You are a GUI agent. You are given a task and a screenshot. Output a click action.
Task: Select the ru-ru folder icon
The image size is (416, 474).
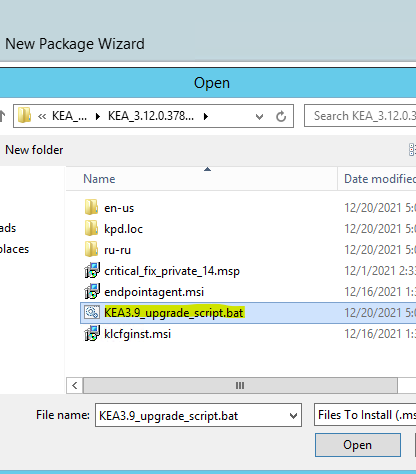[91, 249]
